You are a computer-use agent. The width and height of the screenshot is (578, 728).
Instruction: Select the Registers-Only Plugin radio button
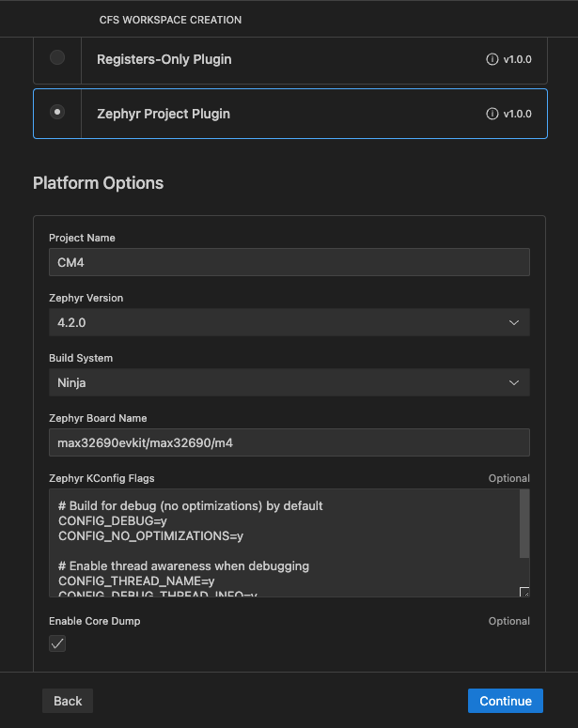coord(57,58)
